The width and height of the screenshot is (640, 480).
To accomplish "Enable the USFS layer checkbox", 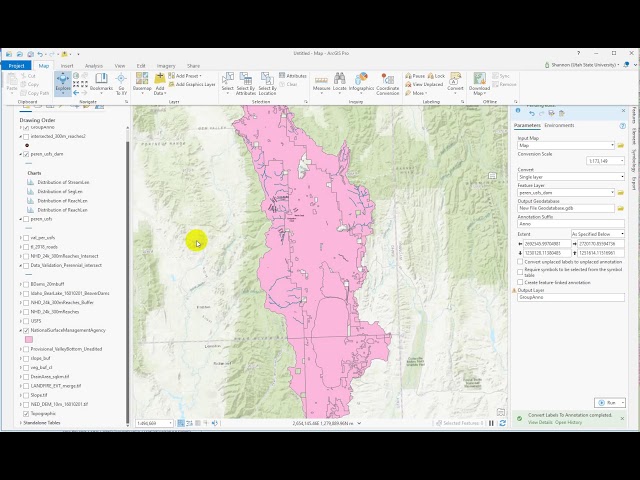I will 26,321.
